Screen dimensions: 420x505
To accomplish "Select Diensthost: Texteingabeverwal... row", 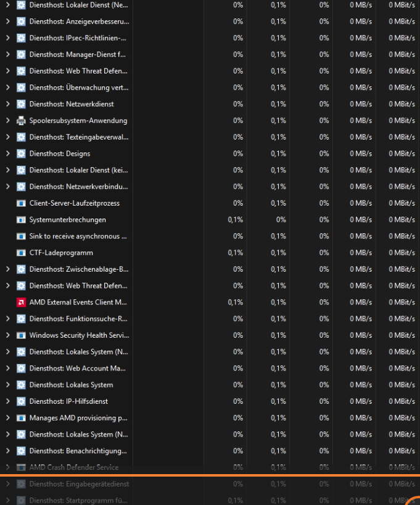I will coord(210,137).
